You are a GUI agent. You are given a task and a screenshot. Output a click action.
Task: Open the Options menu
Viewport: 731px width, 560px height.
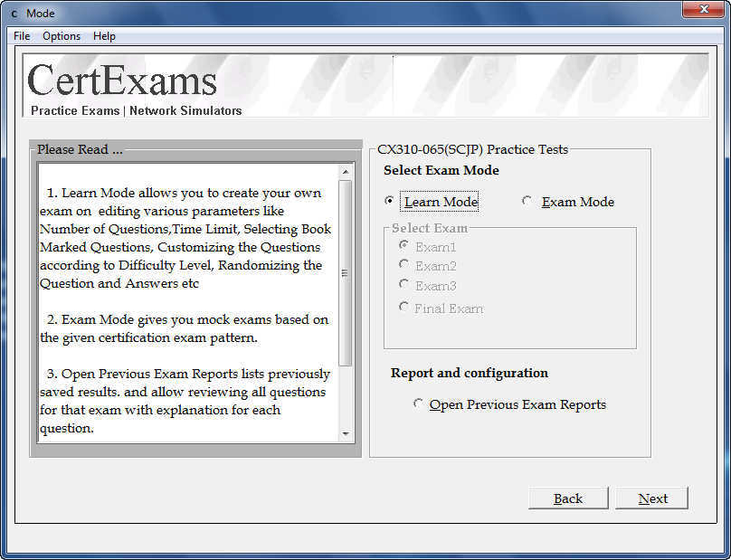coord(62,36)
